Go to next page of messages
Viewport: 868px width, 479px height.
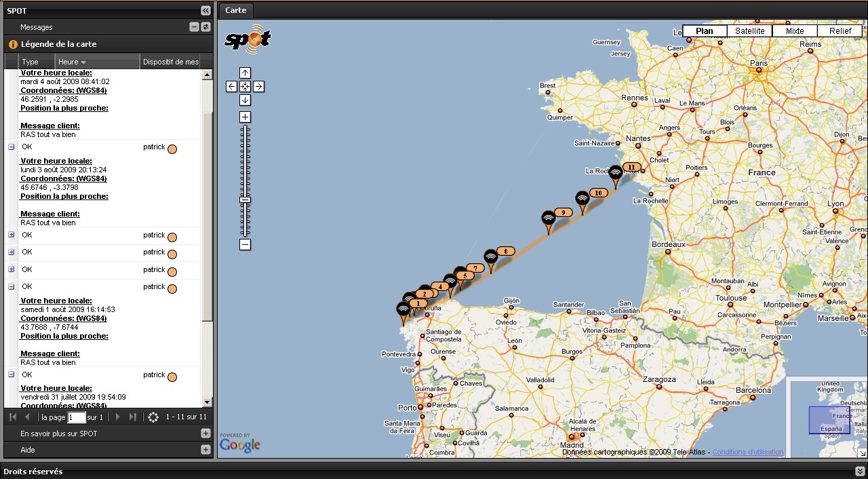[x=117, y=417]
